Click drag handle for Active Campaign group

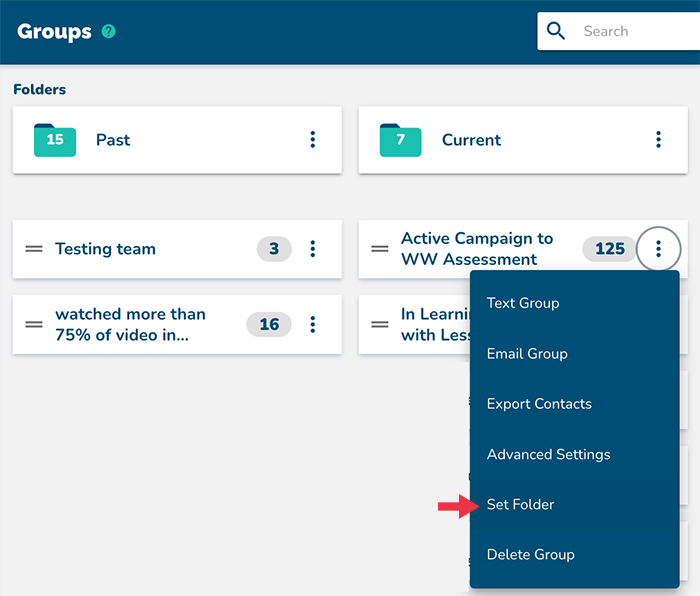[x=380, y=249]
